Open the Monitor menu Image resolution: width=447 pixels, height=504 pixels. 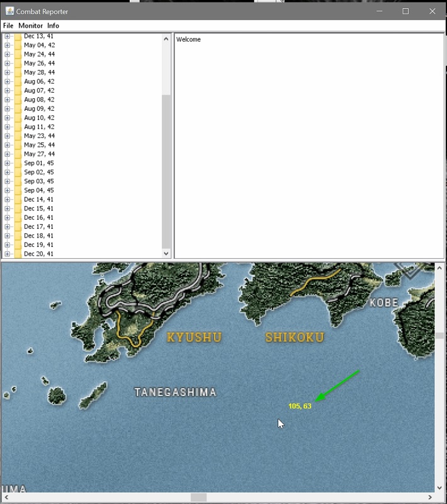[30, 26]
